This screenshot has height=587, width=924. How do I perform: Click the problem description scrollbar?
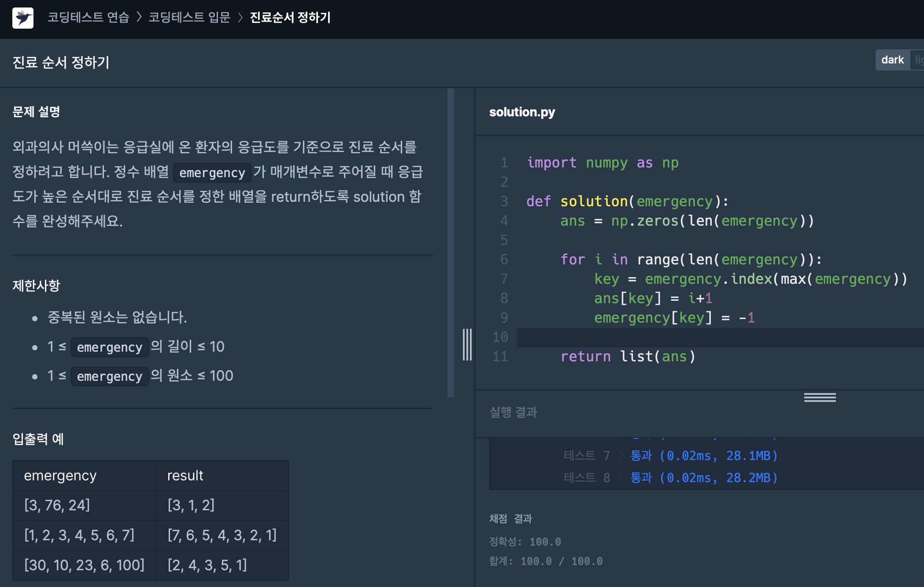(x=451, y=242)
